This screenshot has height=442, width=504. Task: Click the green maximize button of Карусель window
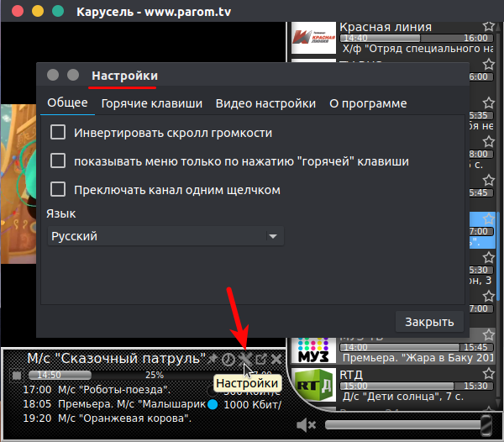[x=58, y=11]
